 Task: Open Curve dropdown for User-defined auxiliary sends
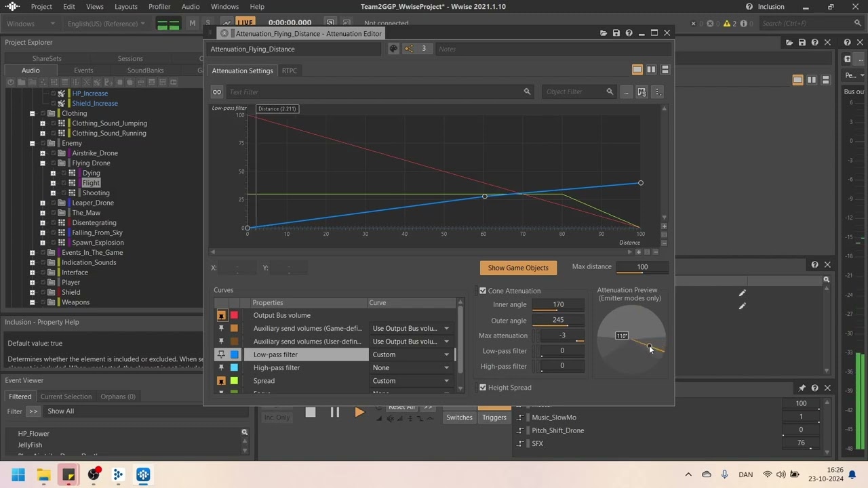click(411, 342)
